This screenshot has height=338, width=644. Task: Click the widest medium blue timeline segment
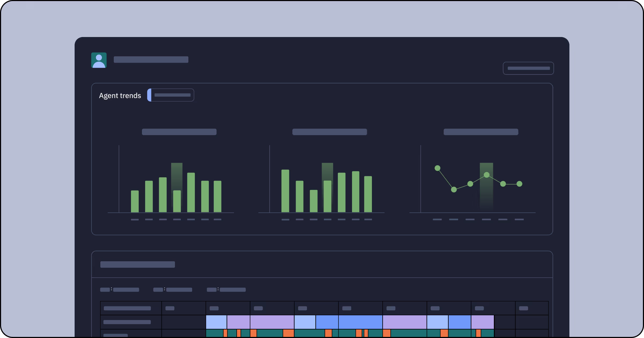[x=360, y=322]
